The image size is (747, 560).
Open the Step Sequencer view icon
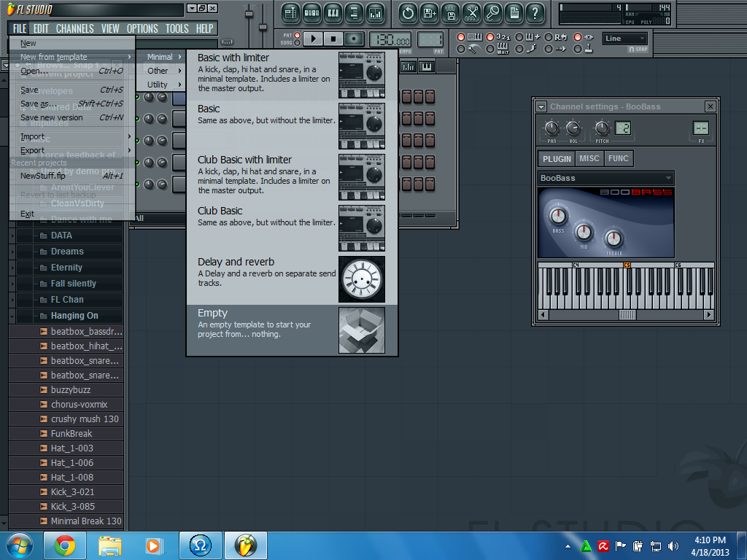click(311, 13)
